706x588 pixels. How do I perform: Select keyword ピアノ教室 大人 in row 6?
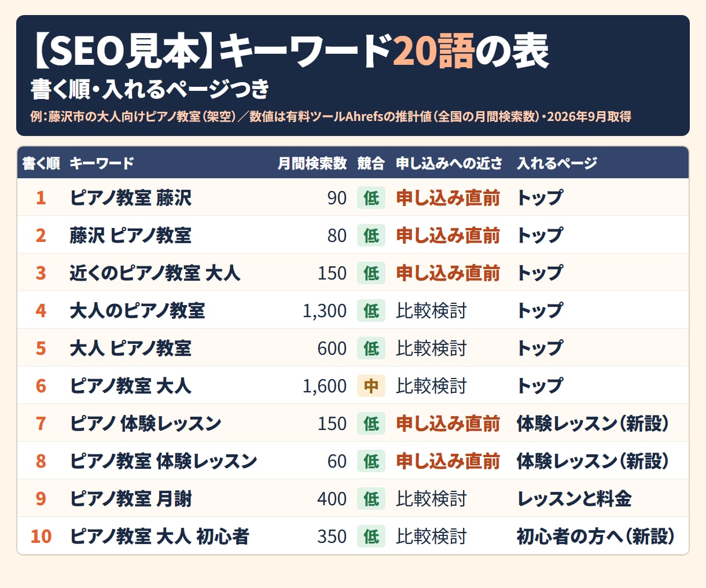[131, 386]
